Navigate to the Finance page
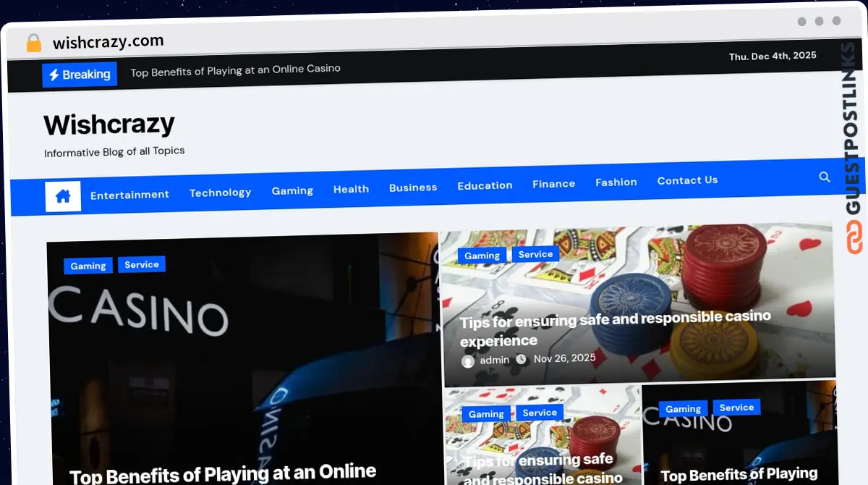The width and height of the screenshot is (868, 485). (553, 184)
